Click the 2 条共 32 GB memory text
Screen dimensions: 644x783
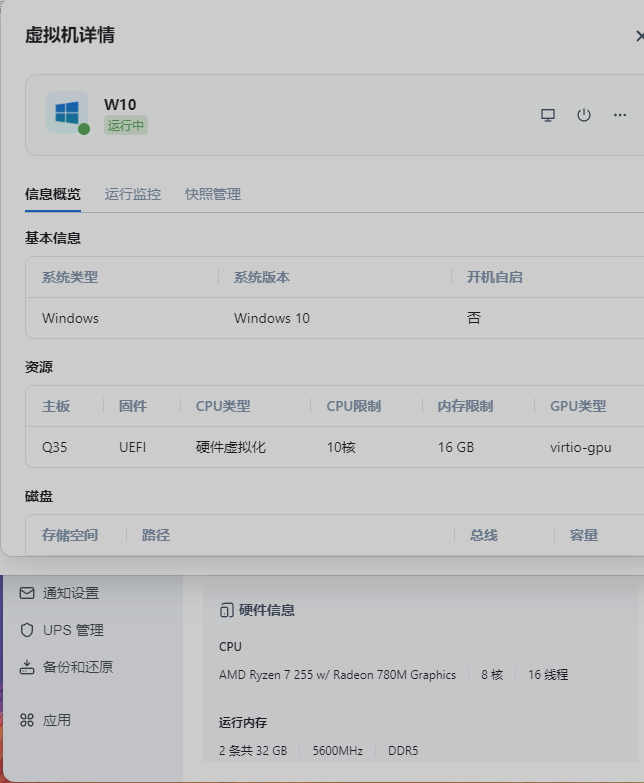(253, 751)
